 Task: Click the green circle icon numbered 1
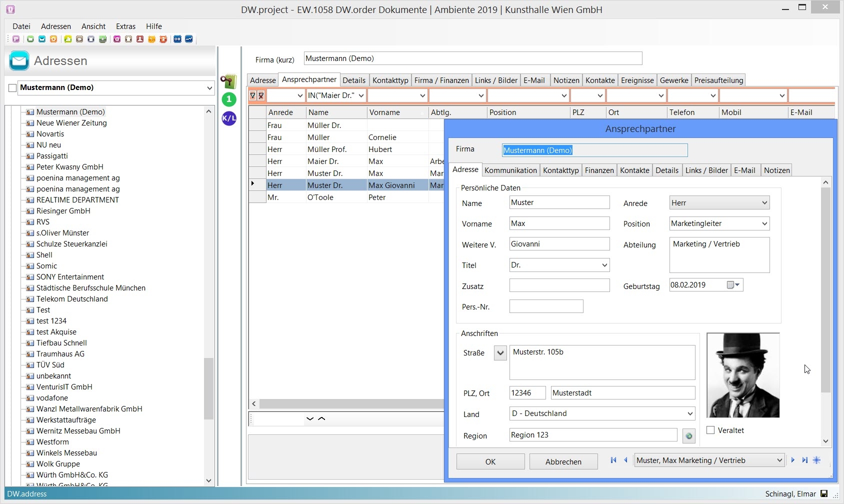pyautogui.click(x=229, y=99)
